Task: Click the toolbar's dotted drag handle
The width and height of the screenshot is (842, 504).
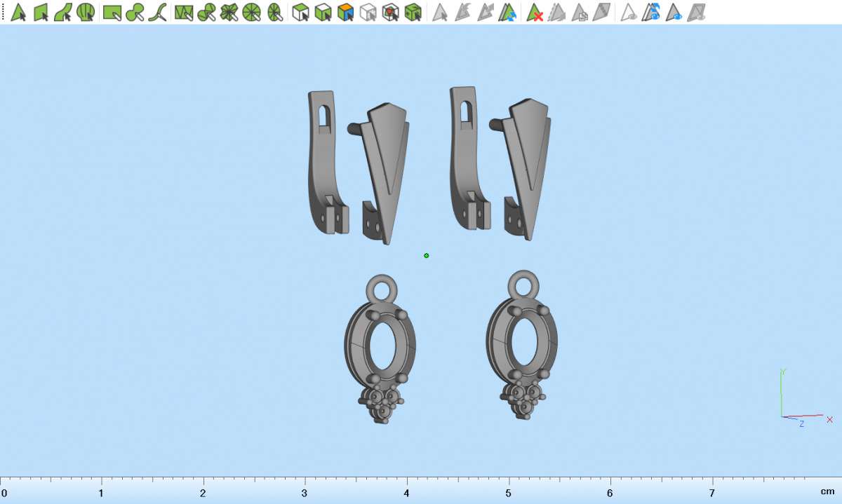Action: (x=3, y=12)
